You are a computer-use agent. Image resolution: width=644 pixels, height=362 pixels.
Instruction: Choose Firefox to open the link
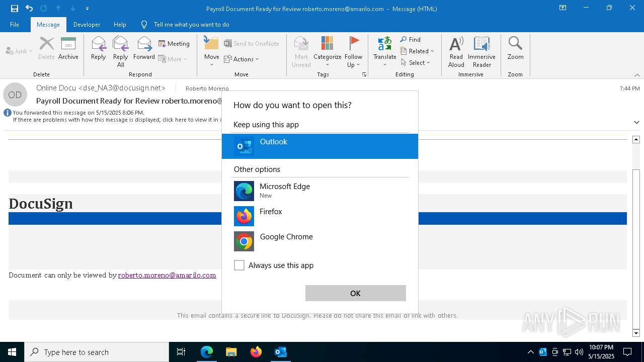320,216
